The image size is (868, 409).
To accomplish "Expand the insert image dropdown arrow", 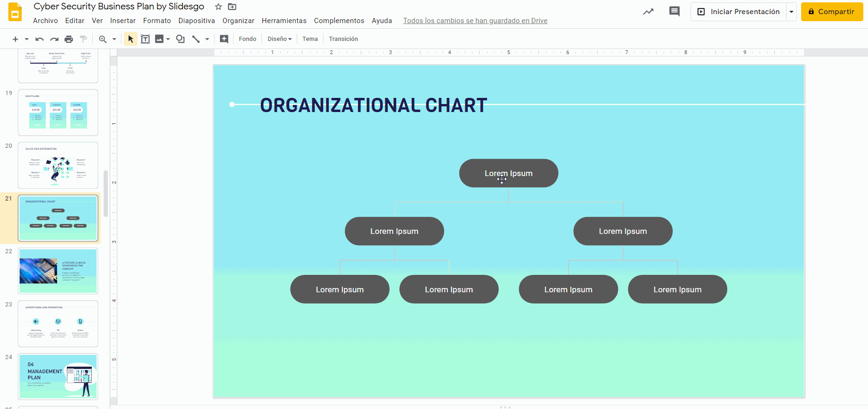I will pyautogui.click(x=168, y=39).
